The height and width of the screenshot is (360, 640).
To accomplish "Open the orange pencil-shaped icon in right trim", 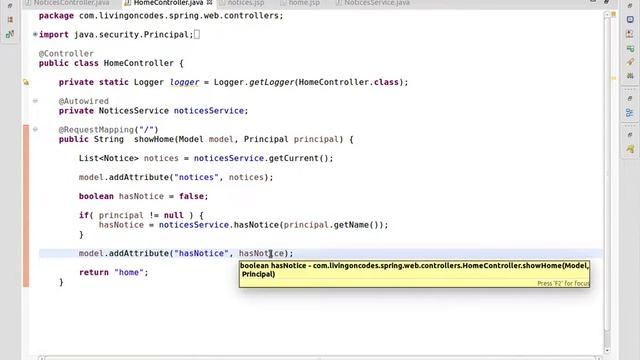I will tap(630, 62).
